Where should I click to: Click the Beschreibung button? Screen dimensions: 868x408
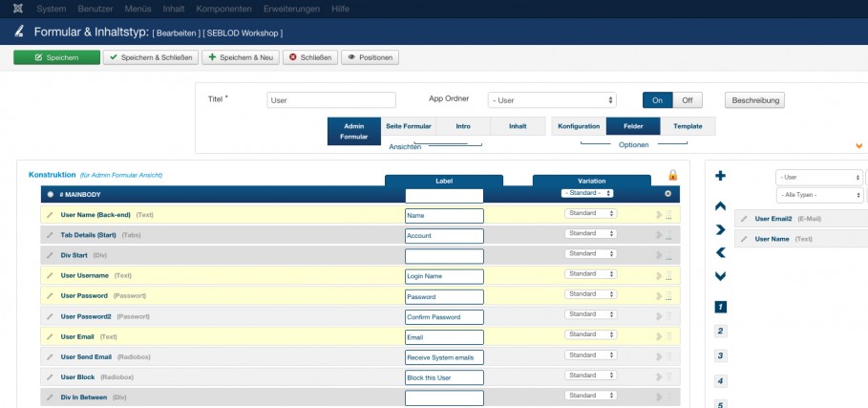[754, 100]
